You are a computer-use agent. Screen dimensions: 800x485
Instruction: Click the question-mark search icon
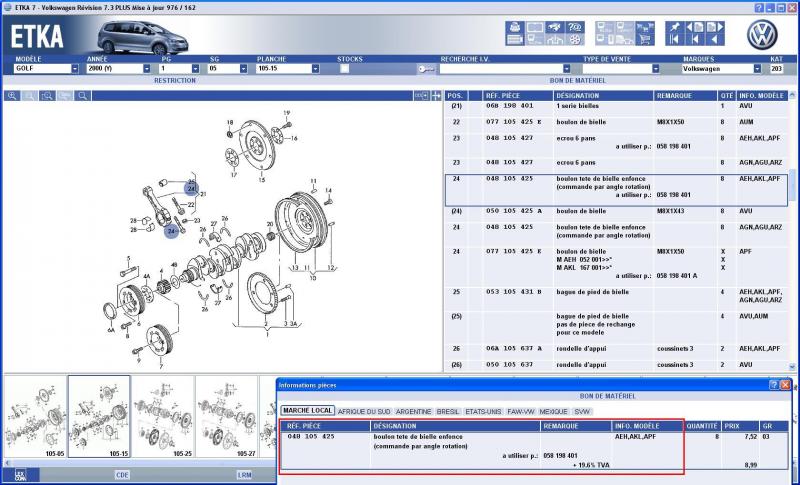[575, 27]
